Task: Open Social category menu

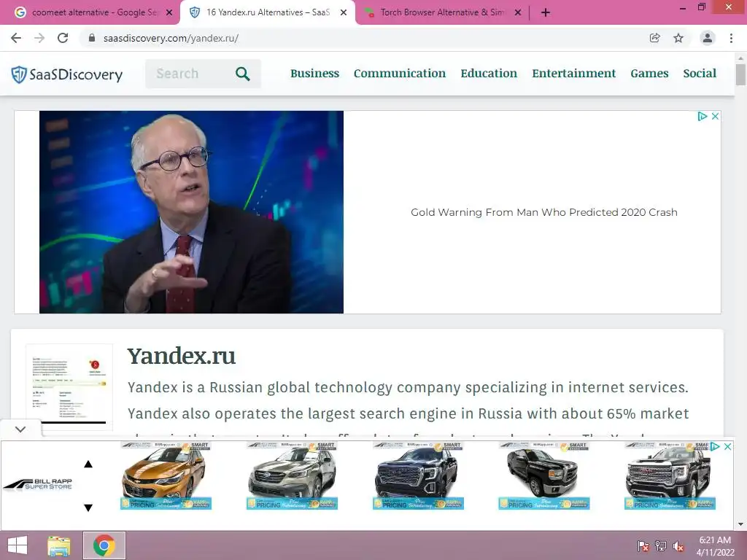Action: 700,74
